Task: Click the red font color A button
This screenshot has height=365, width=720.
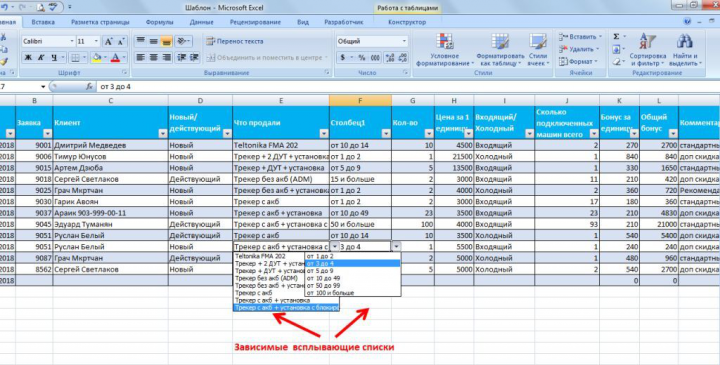Action: click(115, 57)
